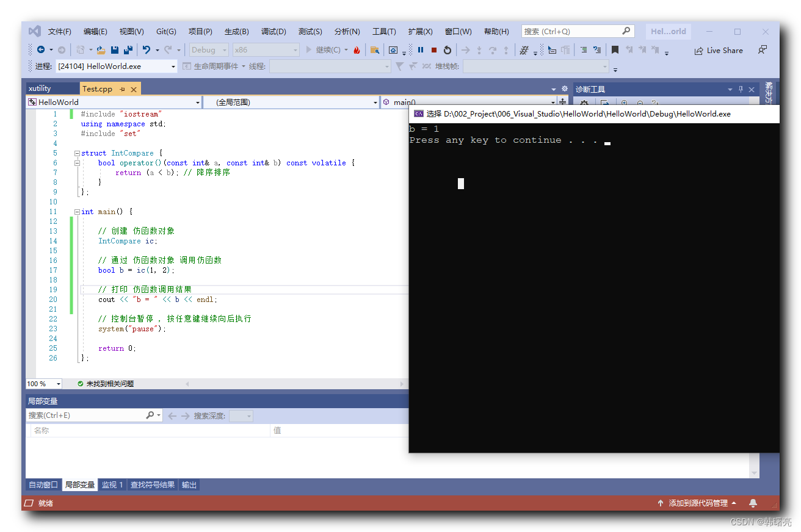801x532 pixels.
Task: Restart the debug session icon
Action: (447, 50)
